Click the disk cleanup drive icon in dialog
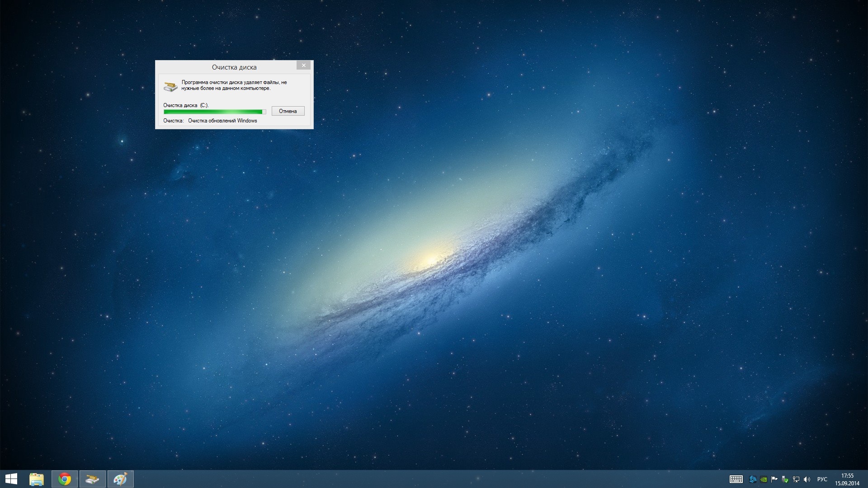This screenshot has height=488, width=868. coord(170,86)
